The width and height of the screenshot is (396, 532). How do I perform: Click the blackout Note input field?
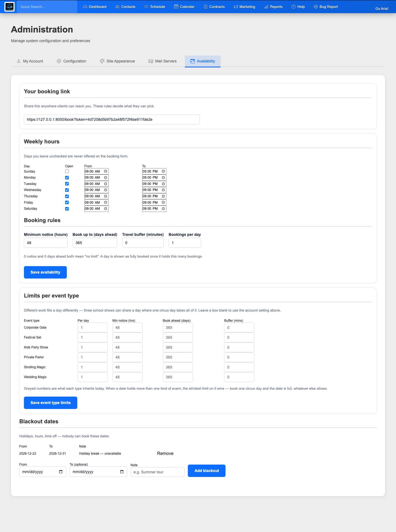coord(158,472)
